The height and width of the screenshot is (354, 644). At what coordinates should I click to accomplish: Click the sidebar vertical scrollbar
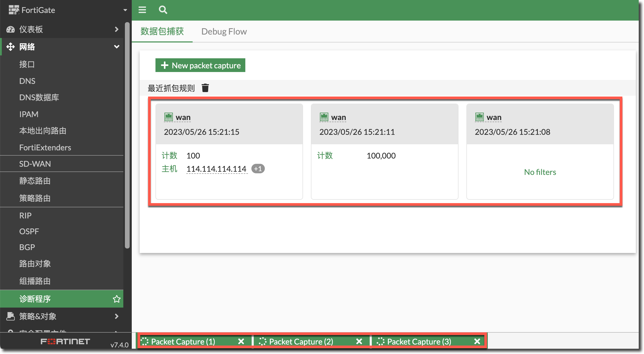coord(127,135)
